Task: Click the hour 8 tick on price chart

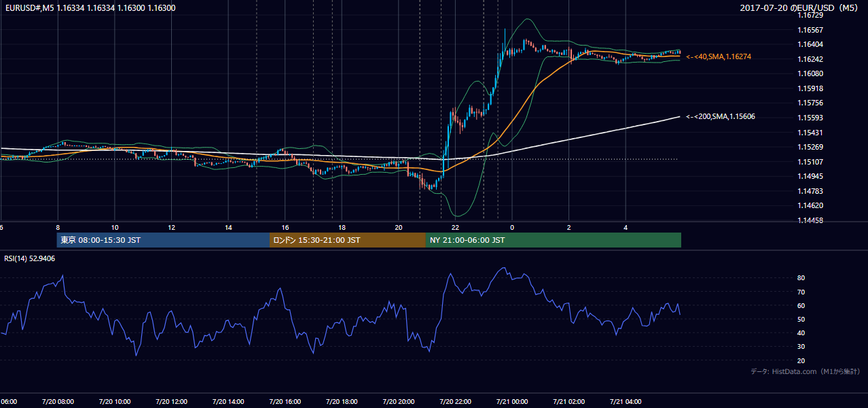Action: 58,228
